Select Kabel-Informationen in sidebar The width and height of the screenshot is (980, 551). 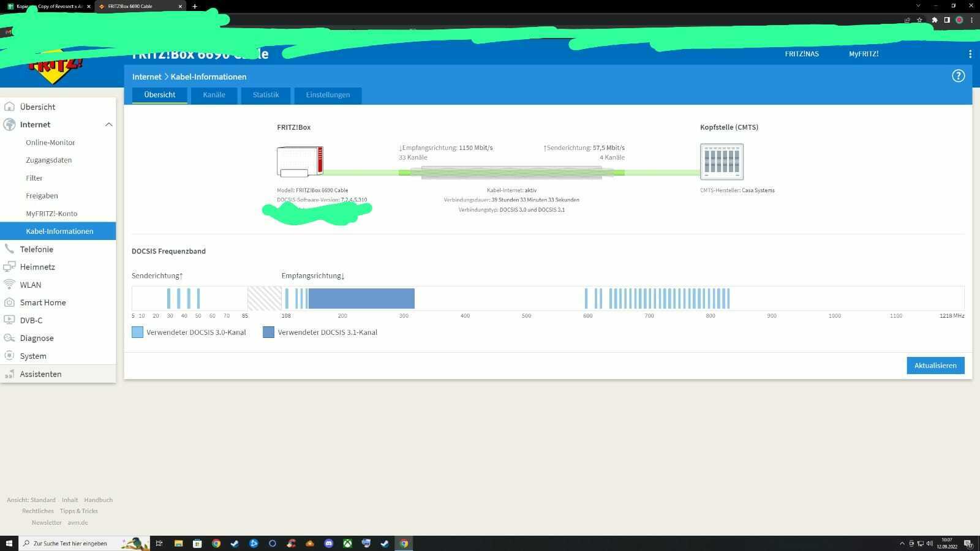click(x=58, y=231)
